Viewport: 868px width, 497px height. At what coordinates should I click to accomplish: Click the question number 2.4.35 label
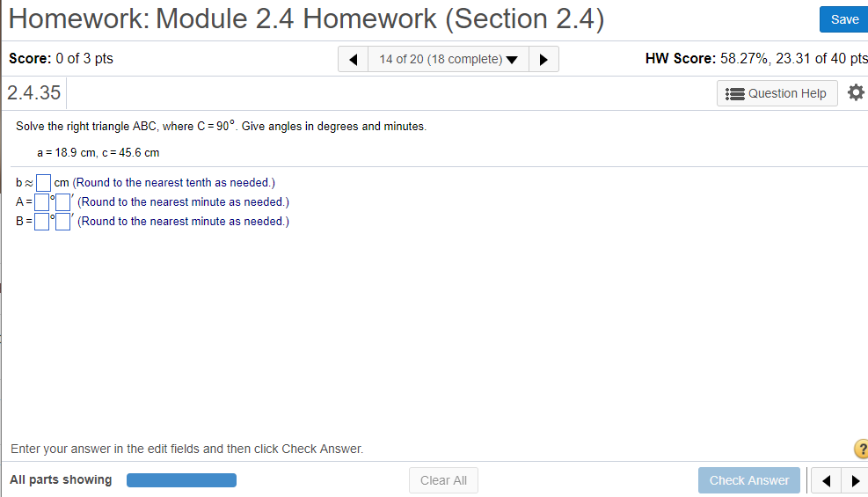pyautogui.click(x=33, y=92)
